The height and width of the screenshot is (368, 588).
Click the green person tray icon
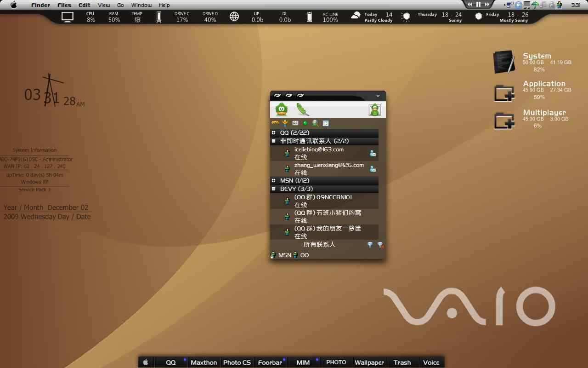click(559, 5)
